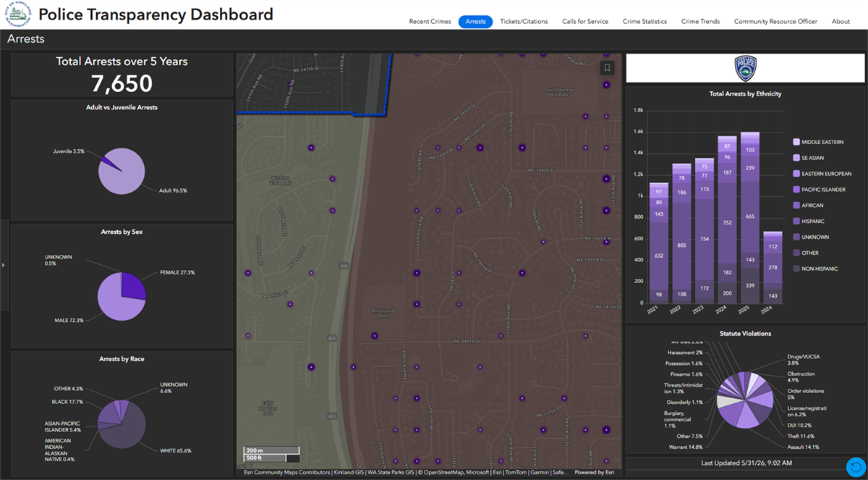Open the Tickets/Citations tab
This screenshot has width=868, height=480.
pos(524,22)
